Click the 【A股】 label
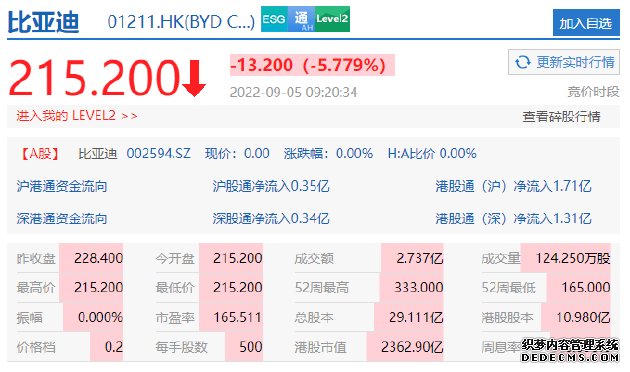This screenshot has height=372, width=630. [40, 153]
